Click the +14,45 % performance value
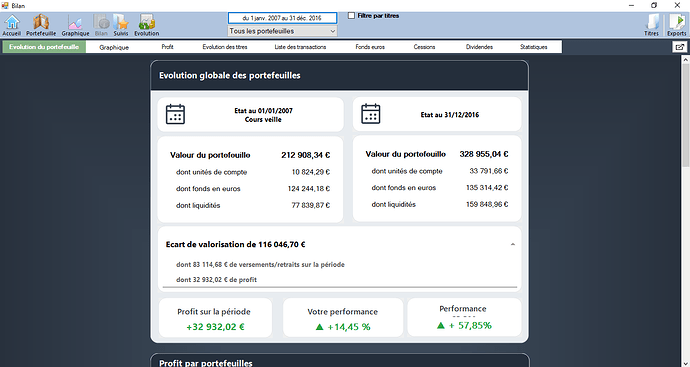Image resolution: width=690 pixels, height=367 pixels. pos(343,327)
